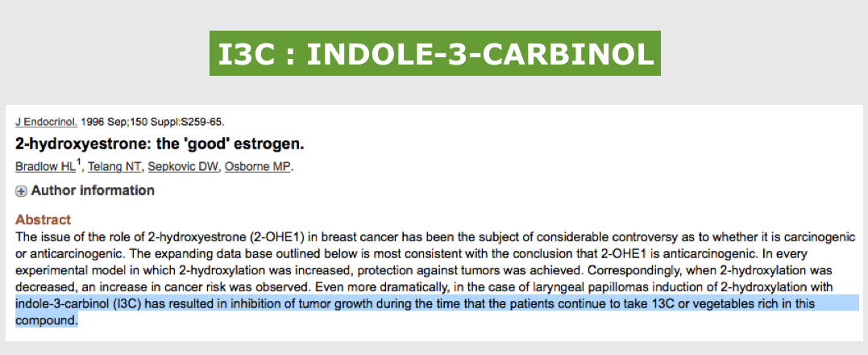Click the highlighted 'indole-3-carbinol (I3C)' text

(x=79, y=303)
